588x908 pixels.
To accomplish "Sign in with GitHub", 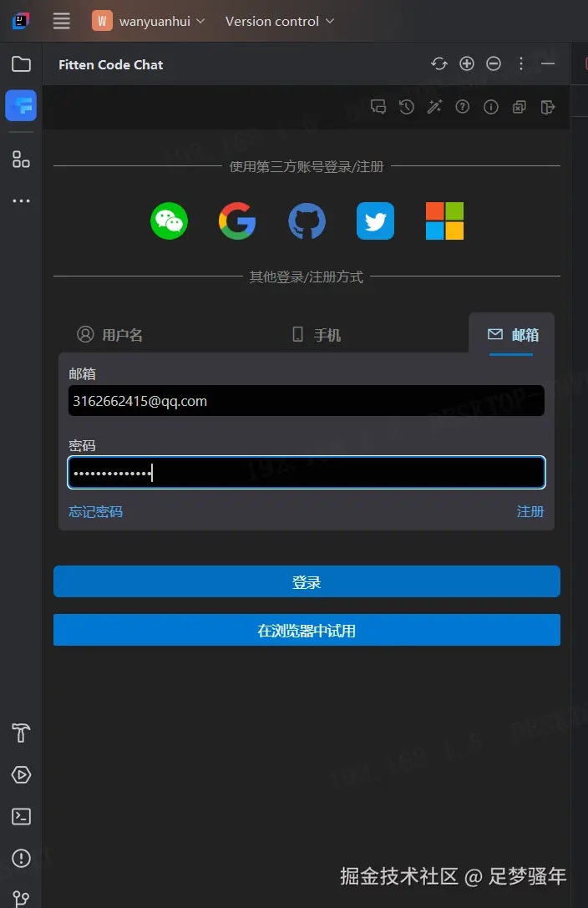I will click(307, 221).
